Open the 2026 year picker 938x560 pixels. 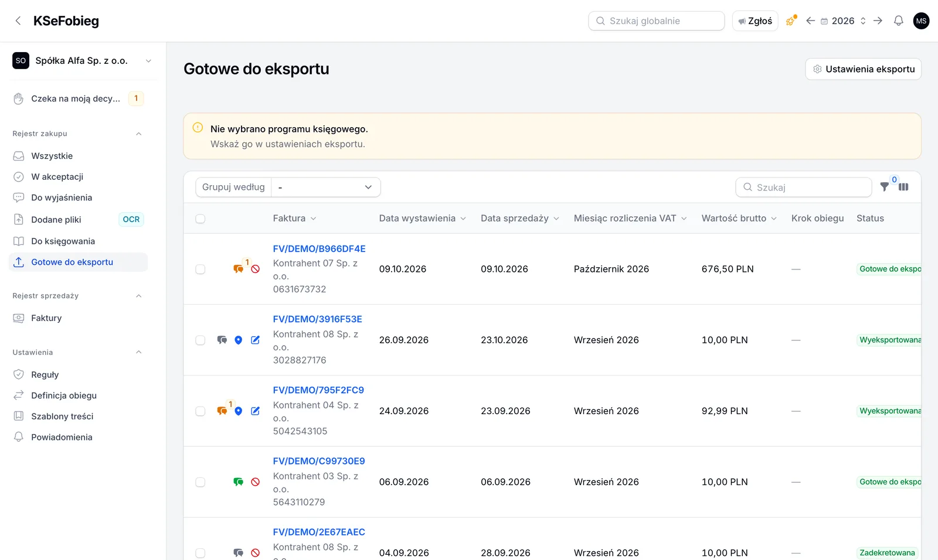(844, 21)
